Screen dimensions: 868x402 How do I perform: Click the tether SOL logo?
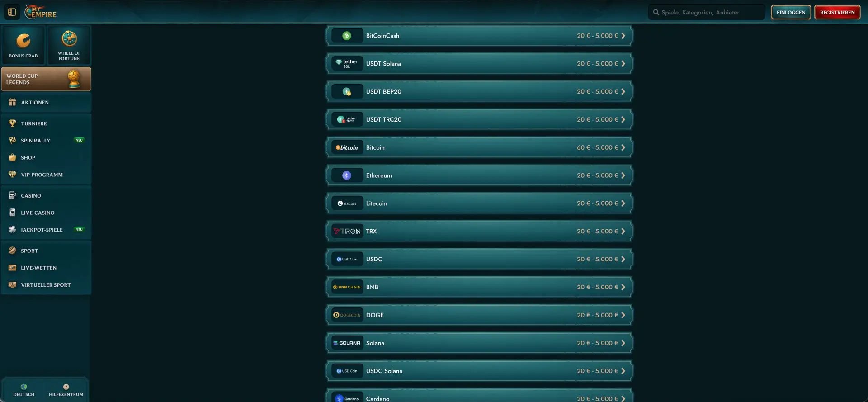pos(347,64)
